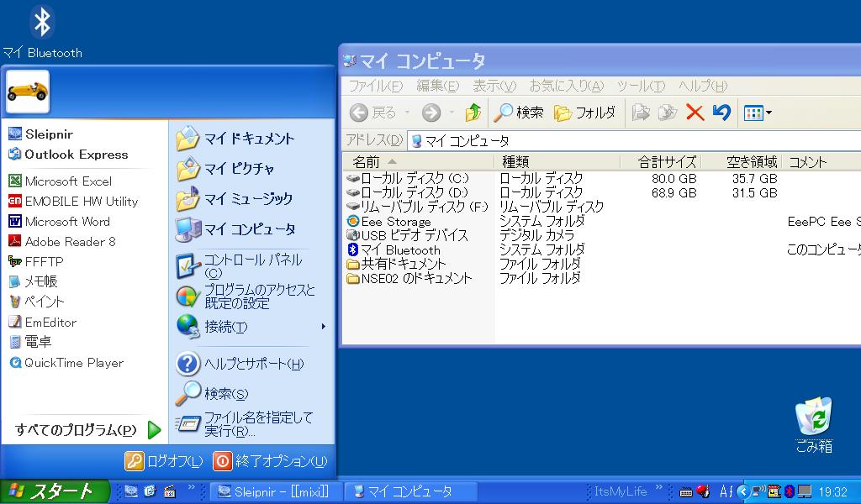
Task: Select NSE02 のドキュメント folder
Action: coord(409,278)
